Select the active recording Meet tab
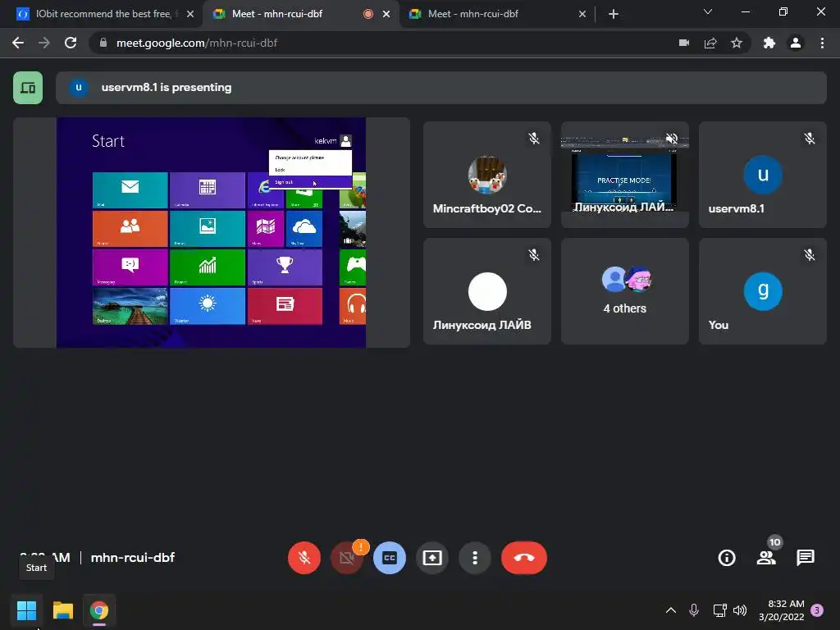Viewport: 840px width, 630px height. [300, 14]
